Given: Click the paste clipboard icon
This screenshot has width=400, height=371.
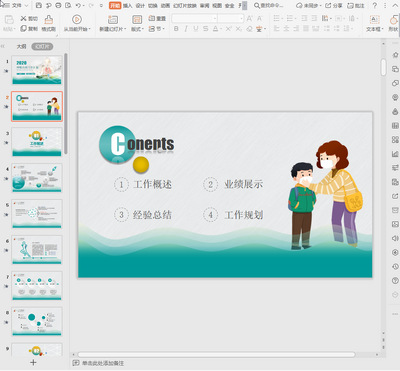Looking at the screenshot, I should coord(9,19).
